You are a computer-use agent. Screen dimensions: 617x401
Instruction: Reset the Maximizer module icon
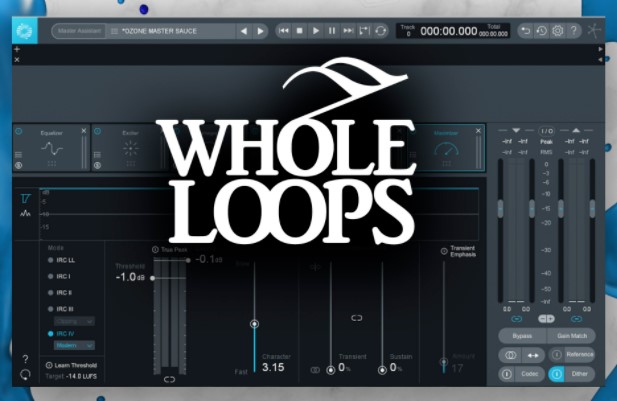25,375
